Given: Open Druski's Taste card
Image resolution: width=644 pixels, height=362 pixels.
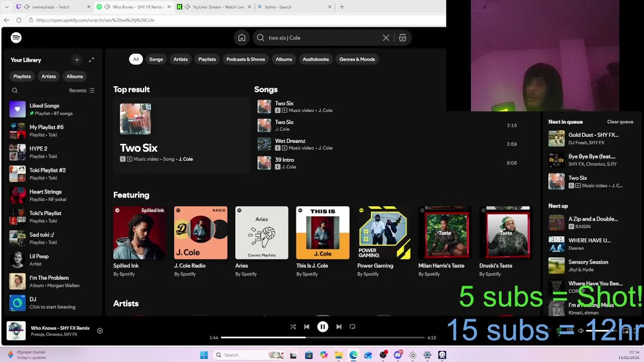Looking at the screenshot, I should 506,241.
